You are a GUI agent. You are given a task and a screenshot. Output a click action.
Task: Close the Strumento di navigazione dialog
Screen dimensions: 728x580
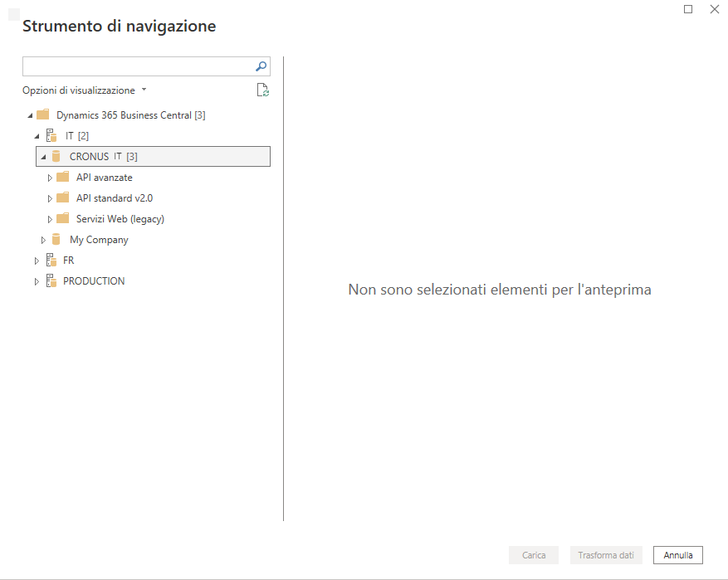(x=715, y=9)
